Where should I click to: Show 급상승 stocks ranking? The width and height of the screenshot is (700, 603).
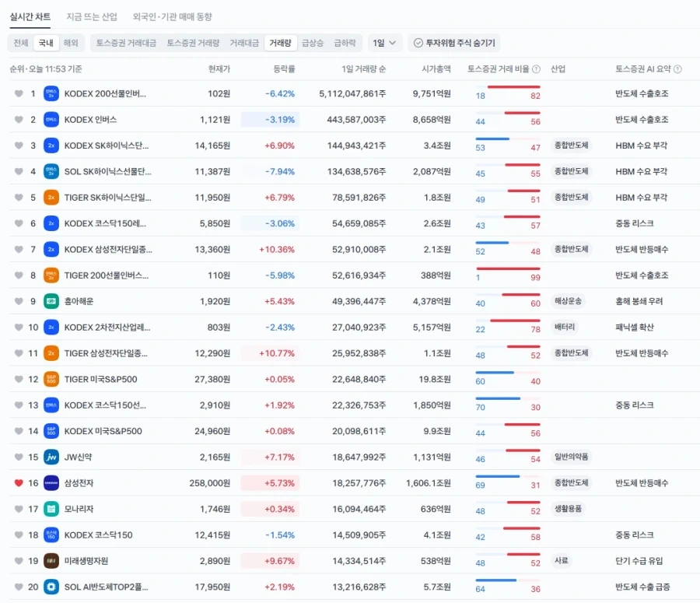(x=313, y=43)
